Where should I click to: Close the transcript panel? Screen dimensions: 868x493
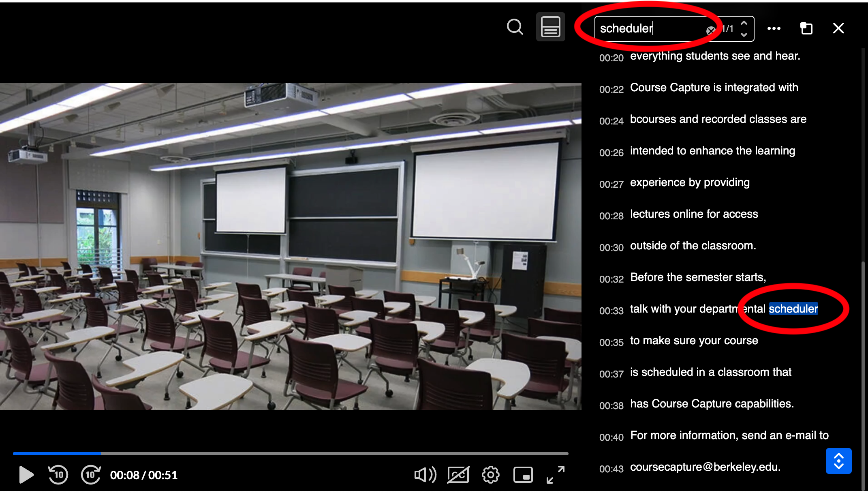838,28
